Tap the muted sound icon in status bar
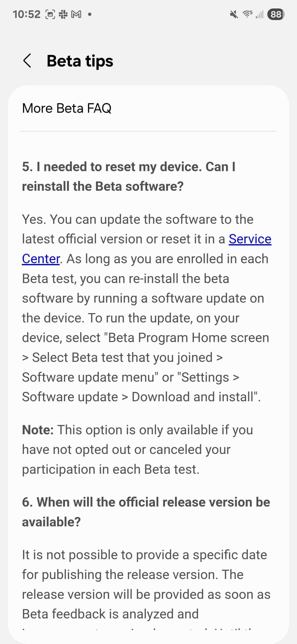Image resolution: width=297 pixels, height=644 pixels. (x=234, y=15)
